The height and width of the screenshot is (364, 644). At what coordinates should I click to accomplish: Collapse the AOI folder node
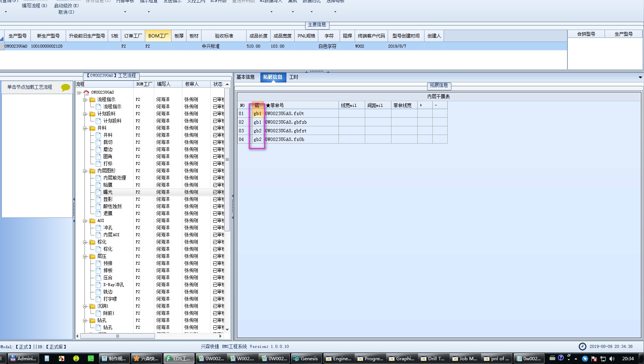coord(85,221)
